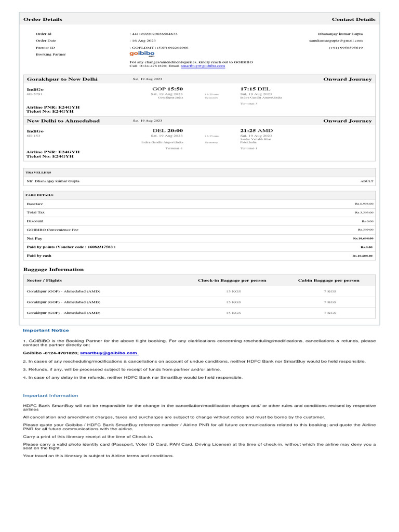Screen dimensions: 399x532
Task: Click the Order Details heading
Action: point(43,19)
